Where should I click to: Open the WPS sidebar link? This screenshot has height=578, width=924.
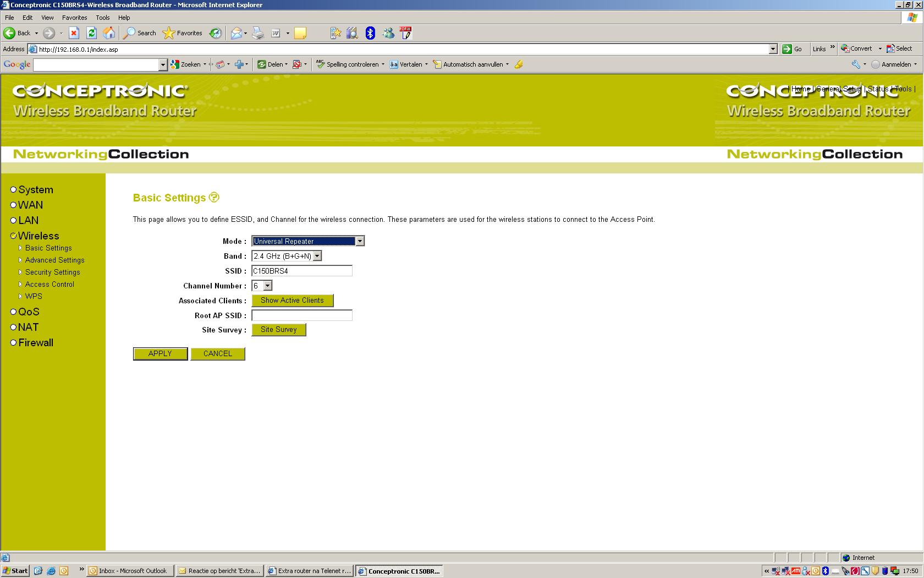click(34, 296)
